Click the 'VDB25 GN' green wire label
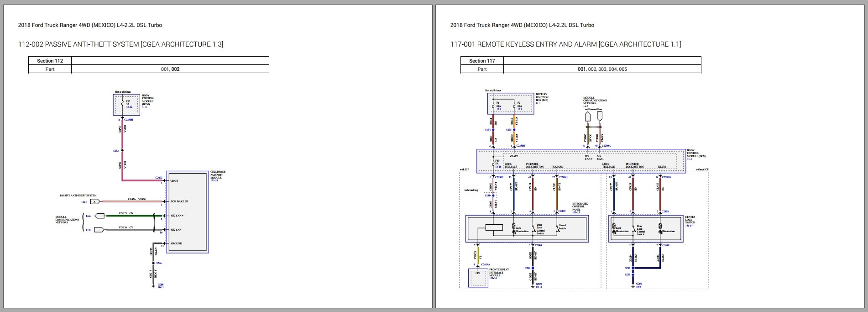868x312 pixels. 126,213
